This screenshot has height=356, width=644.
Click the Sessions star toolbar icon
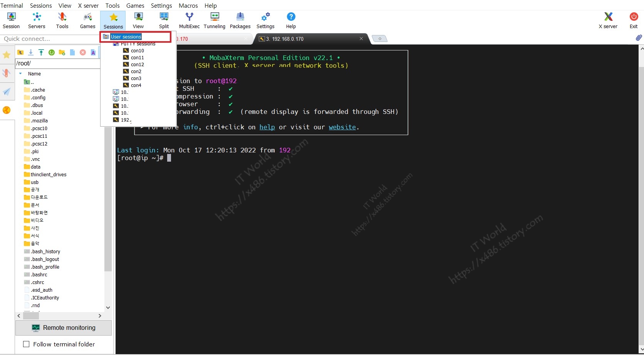point(113,20)
